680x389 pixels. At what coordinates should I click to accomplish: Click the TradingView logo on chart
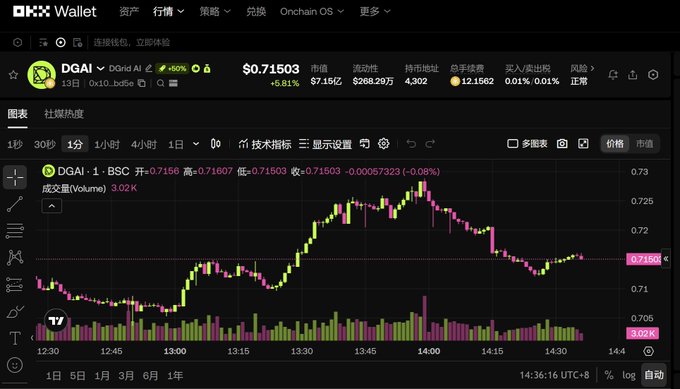pyautogui.click(x=56, y=321)
